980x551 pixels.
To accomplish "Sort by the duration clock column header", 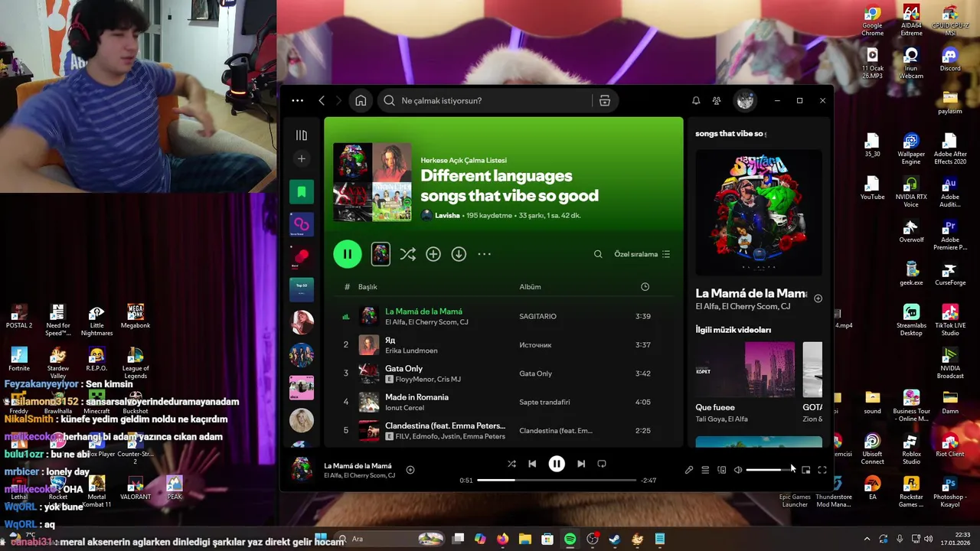I will 645,287.
